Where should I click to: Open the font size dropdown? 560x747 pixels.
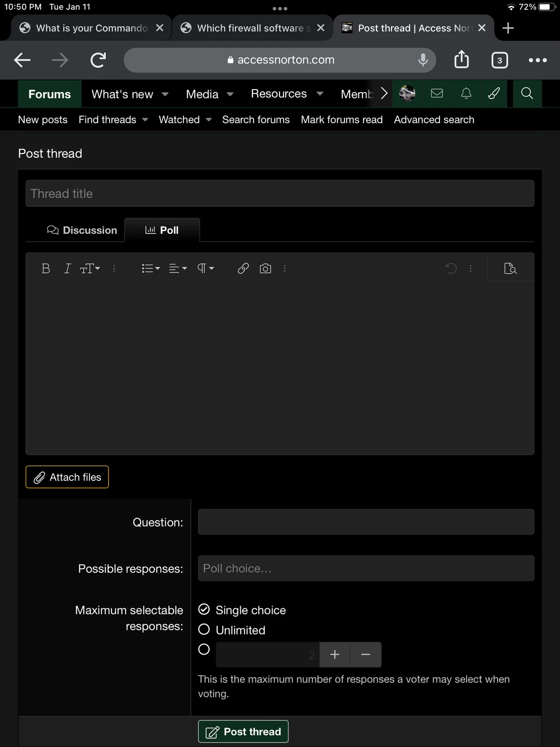pos(90,268)
